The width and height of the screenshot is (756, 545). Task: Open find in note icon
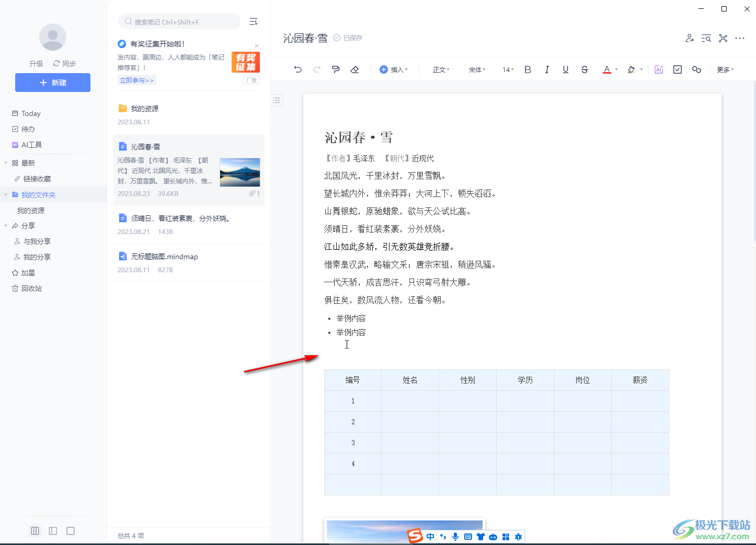click(706, 38)
